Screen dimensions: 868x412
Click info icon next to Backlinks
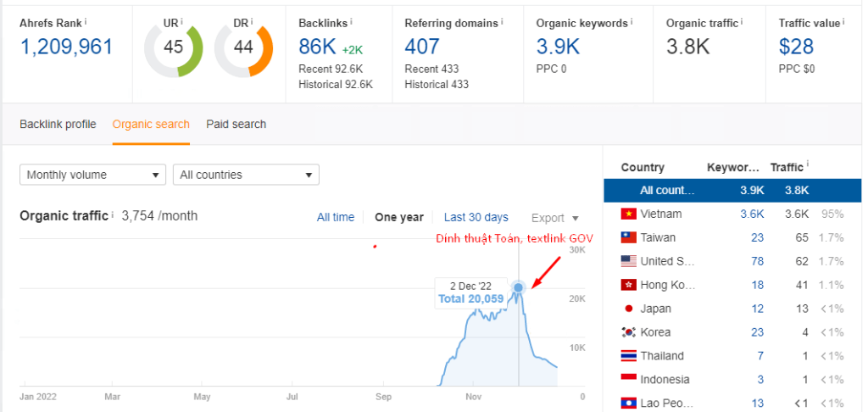(352, 21)
